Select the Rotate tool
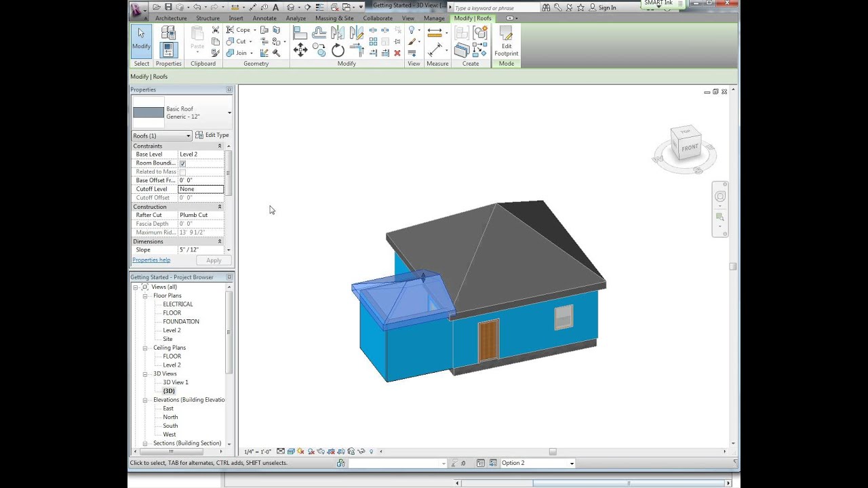Screen dimensions: 868x488 (x=338, y=49)
